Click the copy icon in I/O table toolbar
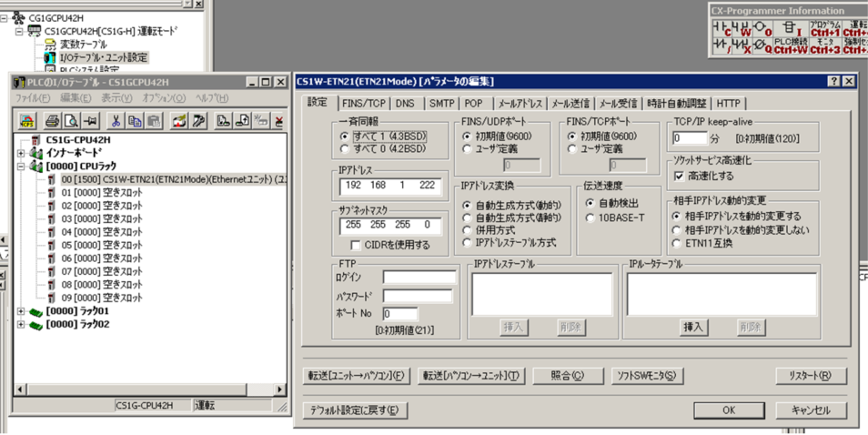The height and width of the screenshot is (435, 868). point(135,121)
